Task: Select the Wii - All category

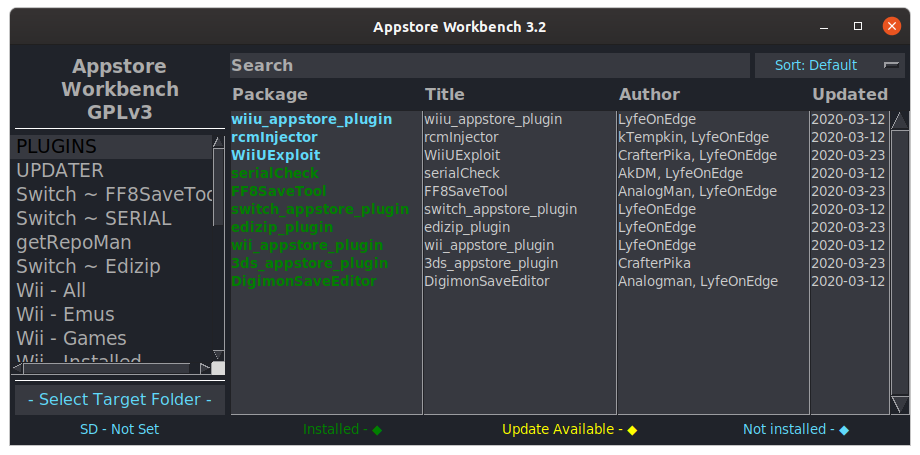Action: coord(111,291)
